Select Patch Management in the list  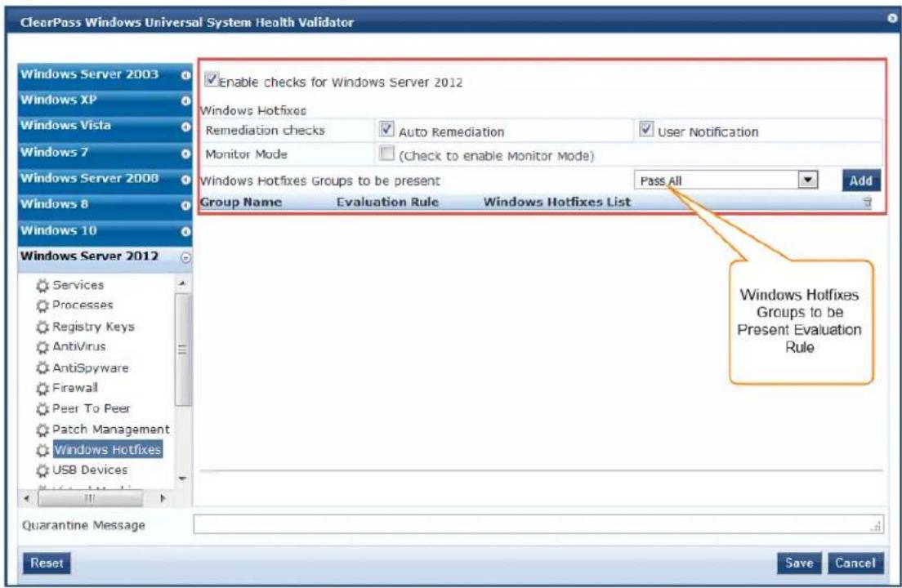110,430
